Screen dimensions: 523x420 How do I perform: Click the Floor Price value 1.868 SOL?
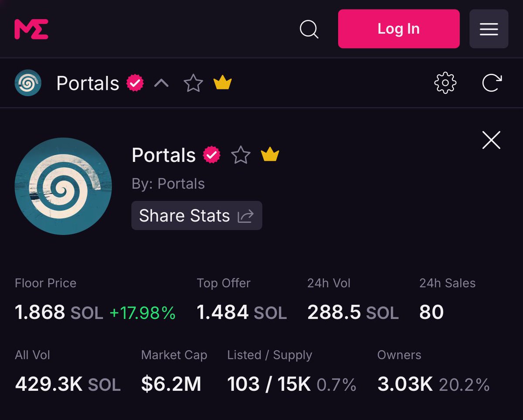(x=59, y=312)
